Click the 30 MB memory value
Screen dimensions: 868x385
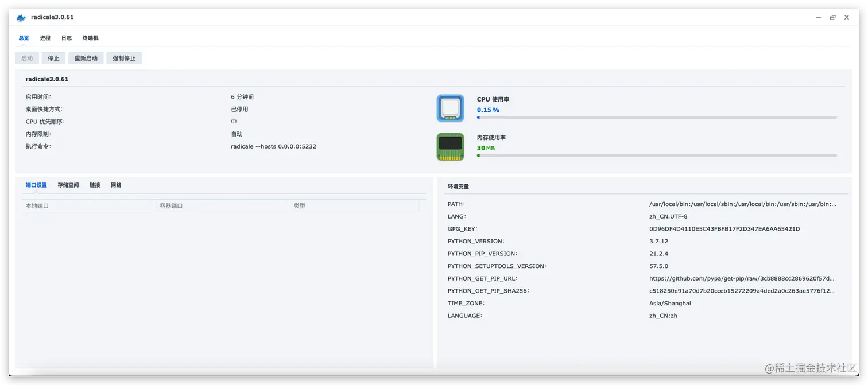[x=486, y=148]
